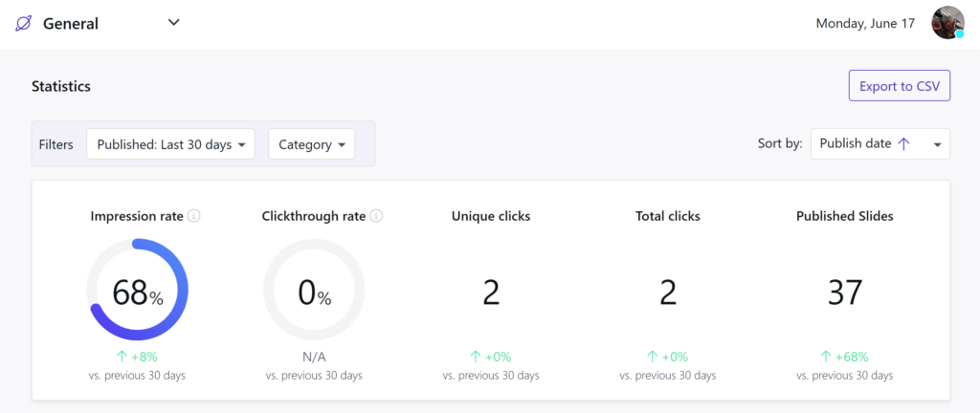
Task: Select the Unique clicks value 2
Action: [491, 292]
